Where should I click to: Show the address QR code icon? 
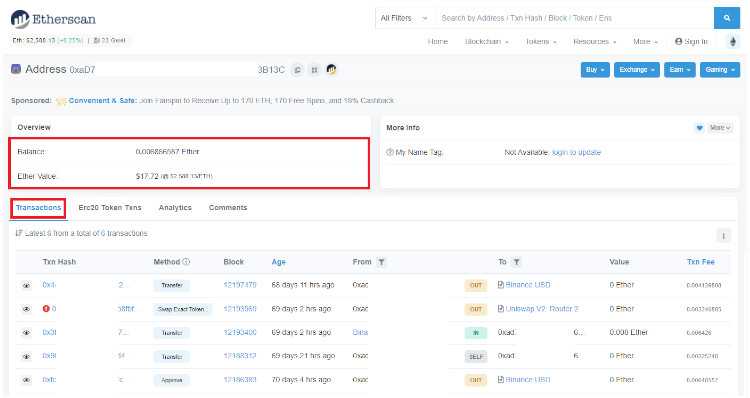pos(314,70)
